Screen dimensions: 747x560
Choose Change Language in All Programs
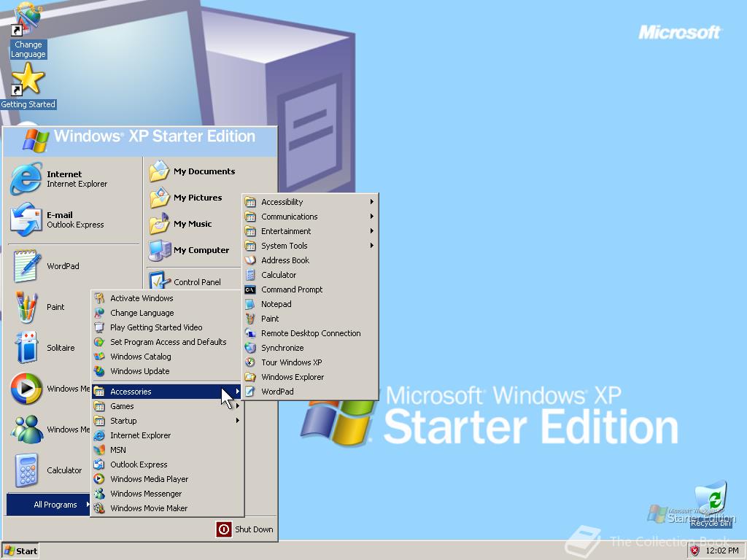[x=167, y=313]
